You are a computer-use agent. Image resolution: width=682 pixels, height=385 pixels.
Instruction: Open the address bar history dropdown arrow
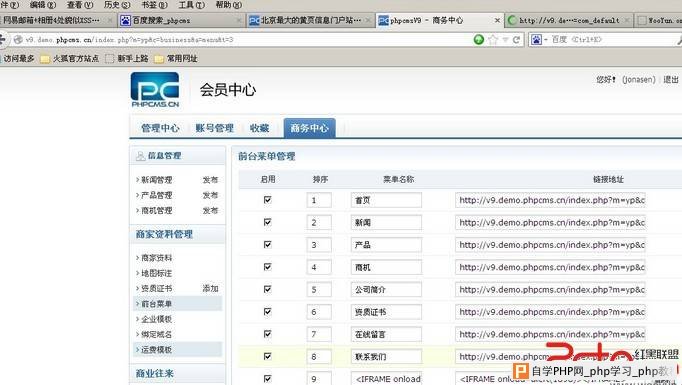coord(505,40)
